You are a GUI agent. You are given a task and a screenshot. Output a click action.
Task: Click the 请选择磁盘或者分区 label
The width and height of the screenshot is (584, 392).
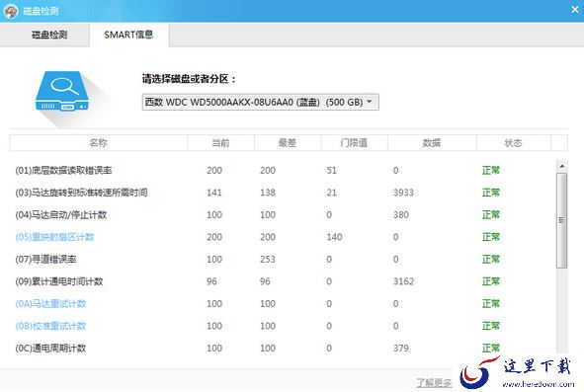(189, 79)
